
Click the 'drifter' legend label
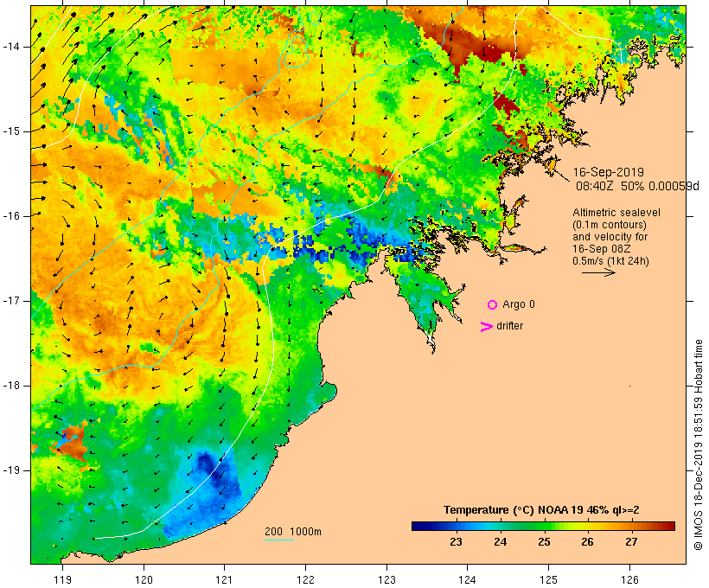(x=509, y=326)
